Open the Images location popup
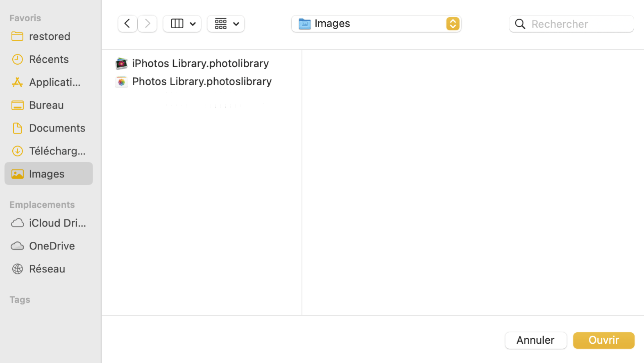The image size is (644, 363). click(x=376, y=24)
